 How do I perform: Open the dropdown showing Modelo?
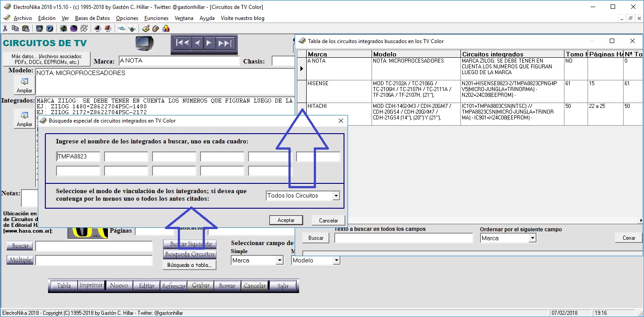[336, 261]
